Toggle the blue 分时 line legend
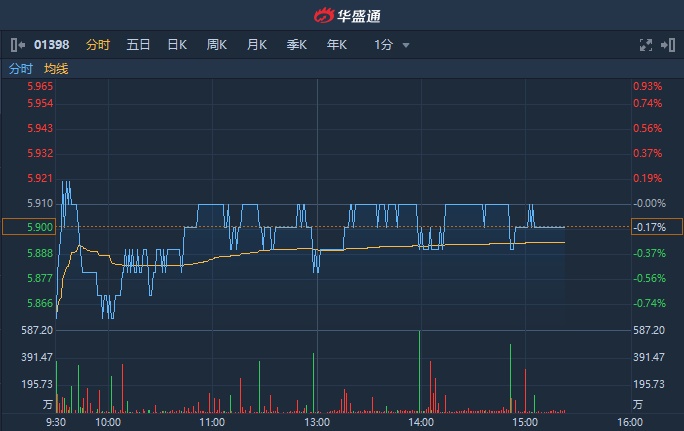684x431 pixels. (x=21, y=69)
